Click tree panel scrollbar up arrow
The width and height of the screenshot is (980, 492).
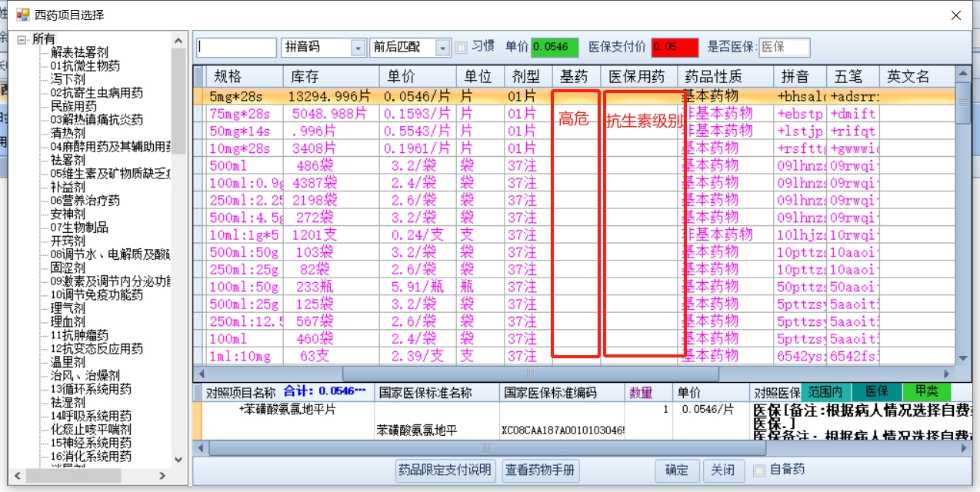(178, 40)
